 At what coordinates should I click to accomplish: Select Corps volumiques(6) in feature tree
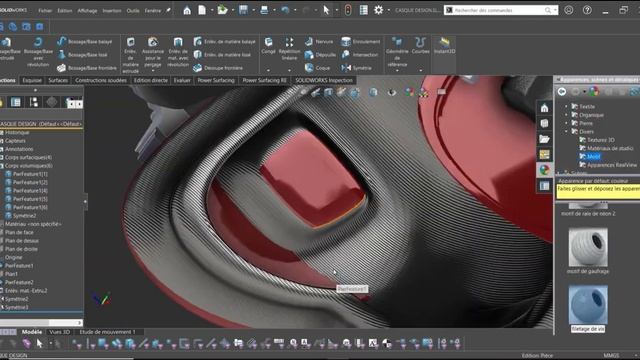tap(29, 166)
